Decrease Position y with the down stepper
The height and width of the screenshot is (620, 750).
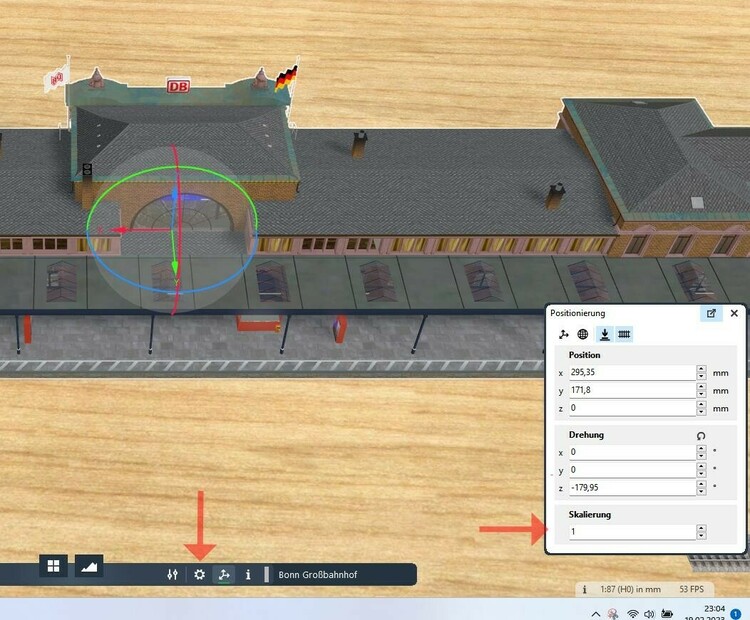(x=701, y=394)
